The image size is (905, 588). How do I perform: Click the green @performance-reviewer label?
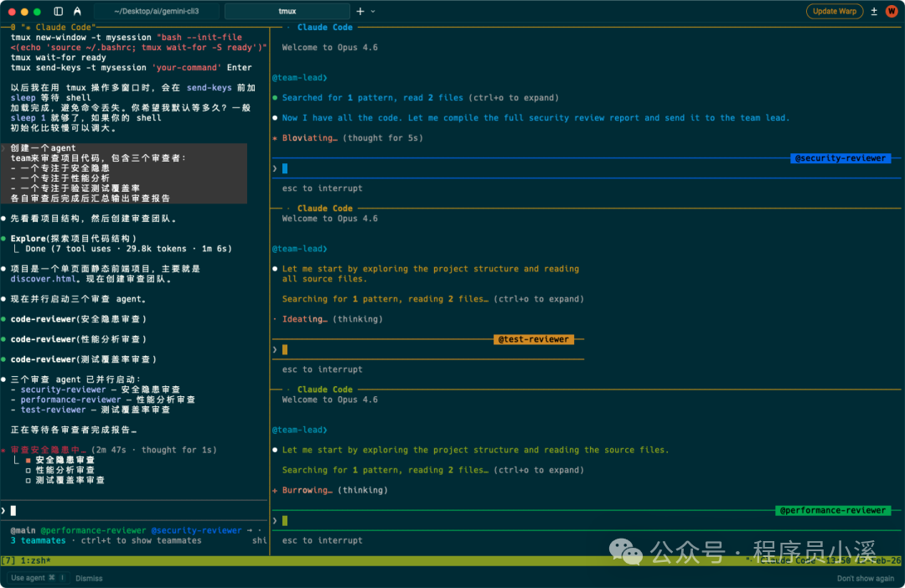pos(833,510)
